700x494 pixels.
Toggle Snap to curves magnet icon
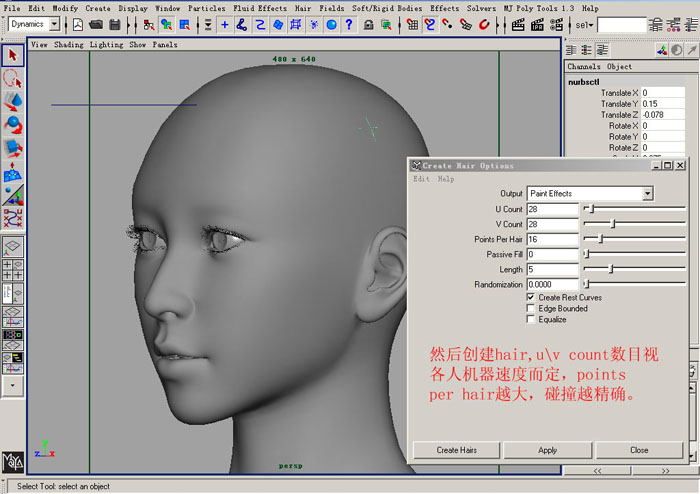430,25
